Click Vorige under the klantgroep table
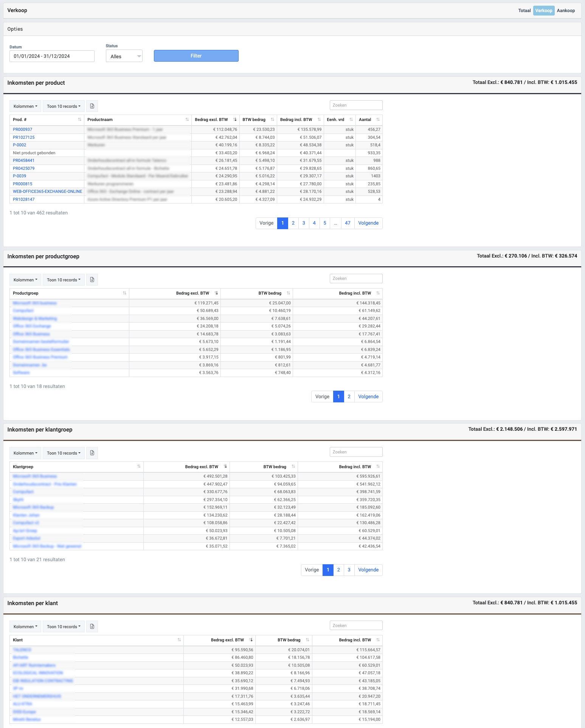This screenshot has width=585, height=728. tap(312, 570)
